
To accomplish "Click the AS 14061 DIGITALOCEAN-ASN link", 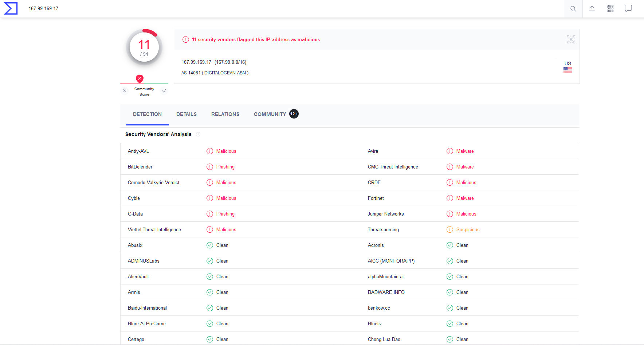I will pos(215,73).
